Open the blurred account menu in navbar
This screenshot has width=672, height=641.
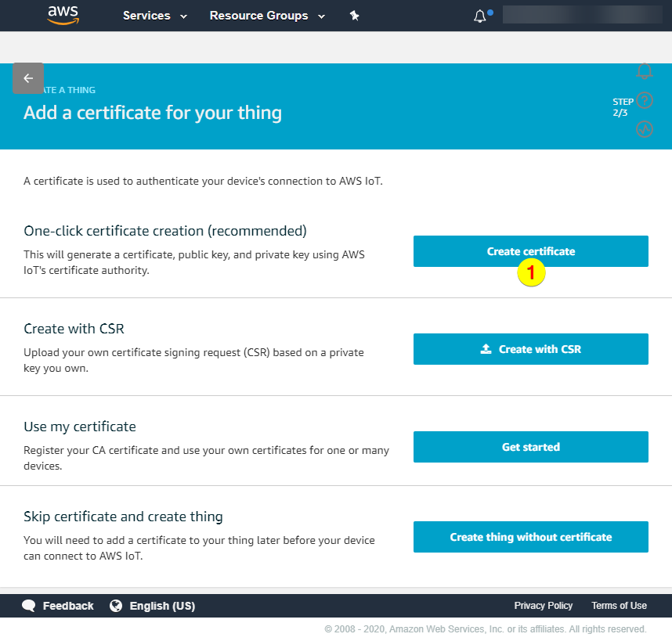(x=583, y=16)
